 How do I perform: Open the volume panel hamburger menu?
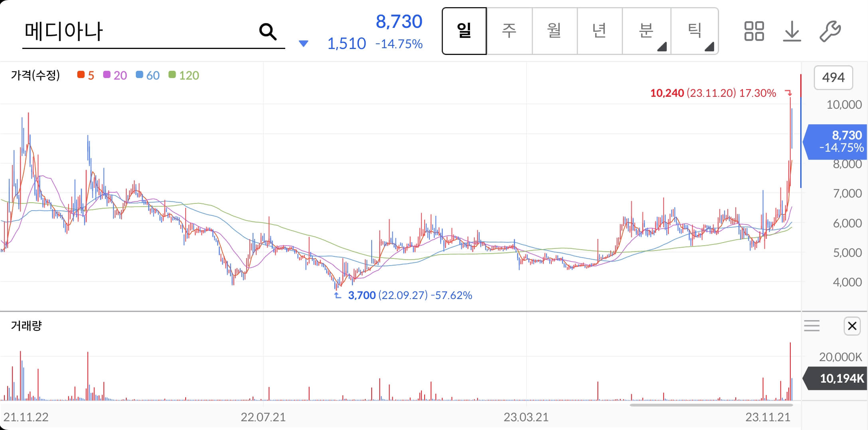pos(811,326)
